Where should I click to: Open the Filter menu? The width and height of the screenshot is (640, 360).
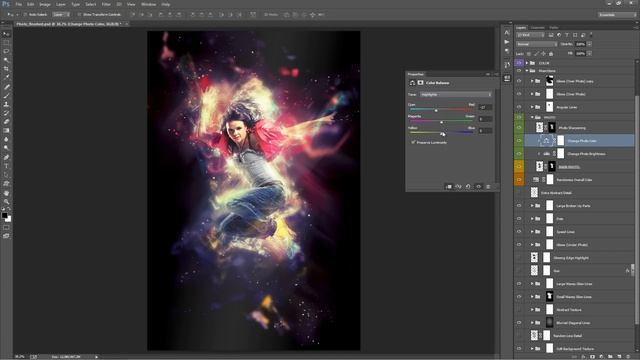point(106,4)
